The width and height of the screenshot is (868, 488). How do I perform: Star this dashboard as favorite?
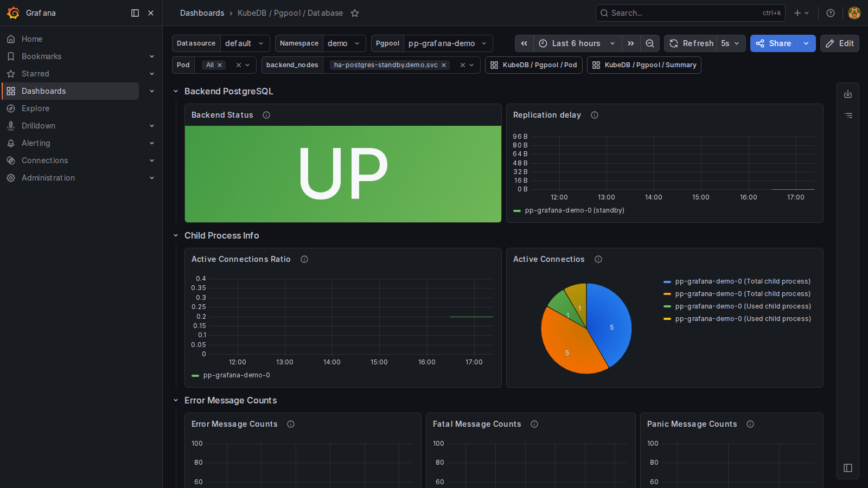click(355, 13)
